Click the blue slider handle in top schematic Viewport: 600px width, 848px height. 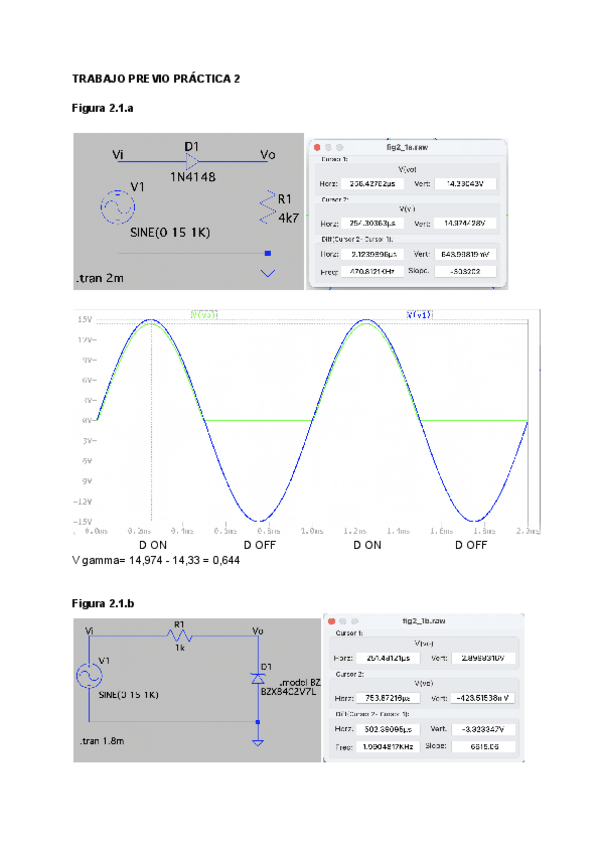266,254
